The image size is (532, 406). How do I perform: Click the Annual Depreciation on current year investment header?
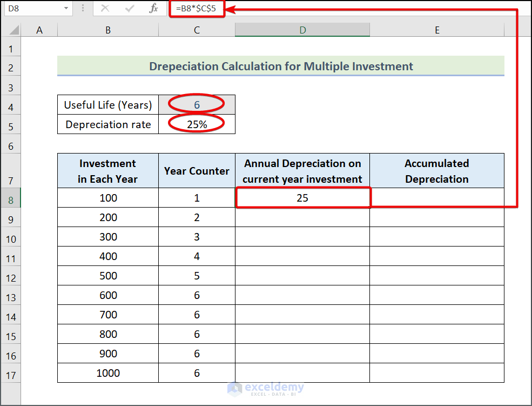(302, 171)
